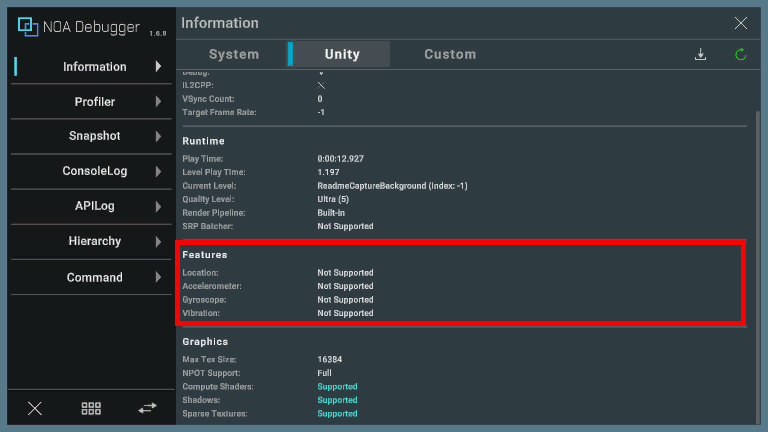This screenshot has height=432, width=768.
Task: Close the Information window with the X
Action: coord(741,23)
